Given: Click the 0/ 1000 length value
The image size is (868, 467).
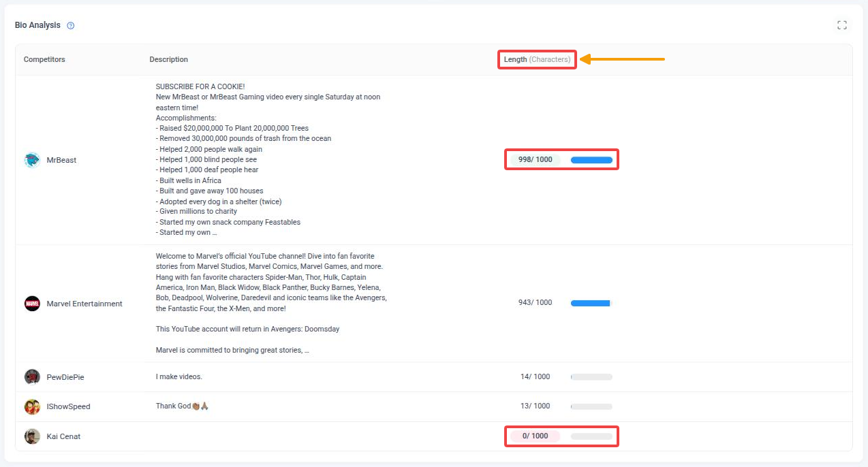Looking at the screenshot, I should [x=535, y=436].
